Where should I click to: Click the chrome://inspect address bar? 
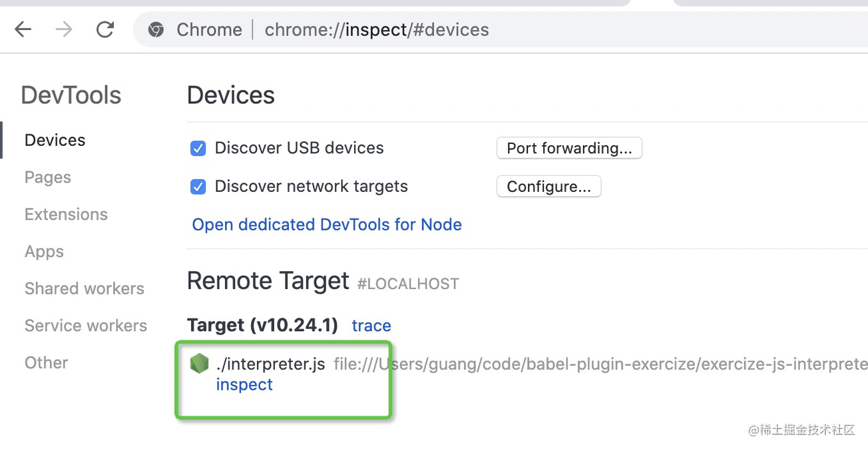(x=377, y=29)
